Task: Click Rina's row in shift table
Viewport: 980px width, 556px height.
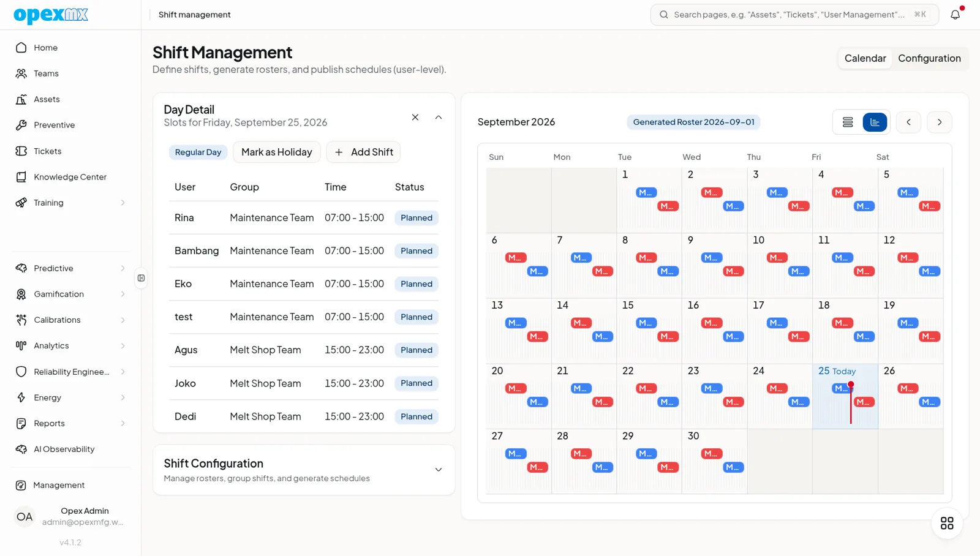Action: 304,217
